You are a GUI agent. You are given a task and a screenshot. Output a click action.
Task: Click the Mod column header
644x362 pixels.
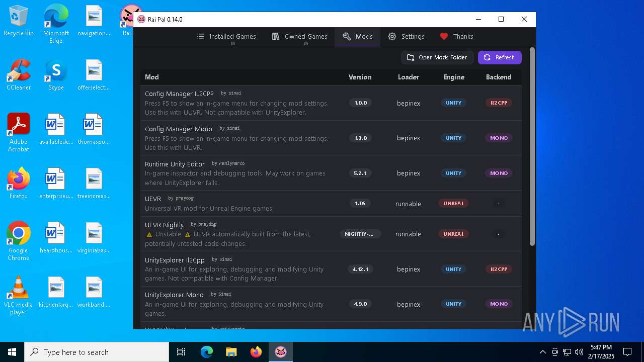pyautogui.click(x=152, y=77)
